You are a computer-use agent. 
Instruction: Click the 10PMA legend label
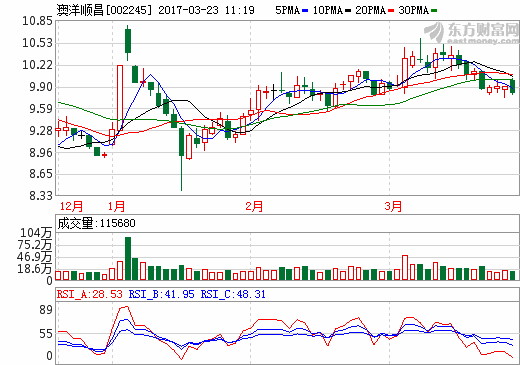[328, 10]
